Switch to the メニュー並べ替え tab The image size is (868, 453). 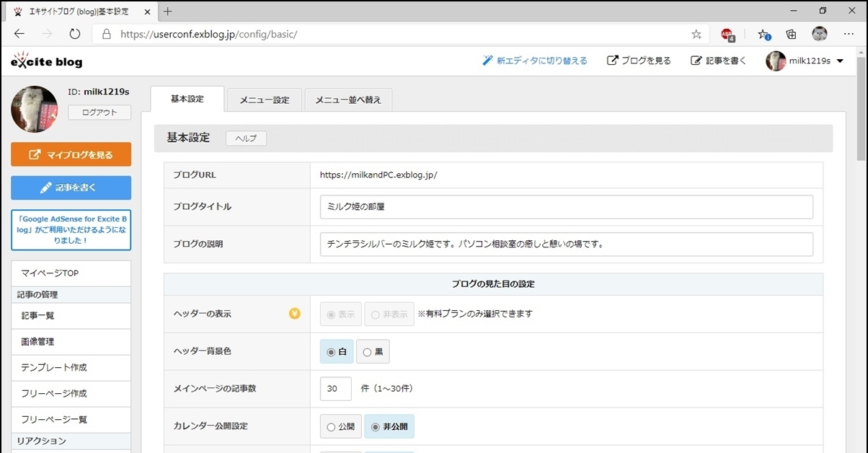[x=348, y=100]
